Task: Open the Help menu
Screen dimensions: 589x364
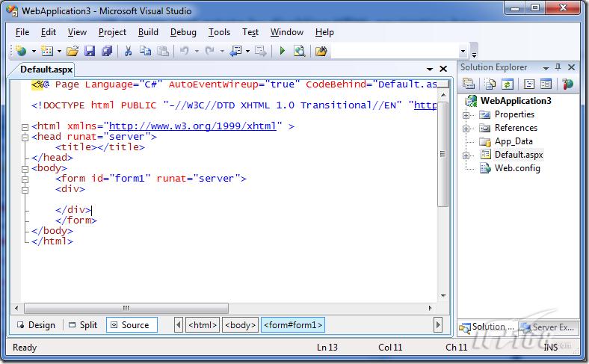Action: click(324, 32)
